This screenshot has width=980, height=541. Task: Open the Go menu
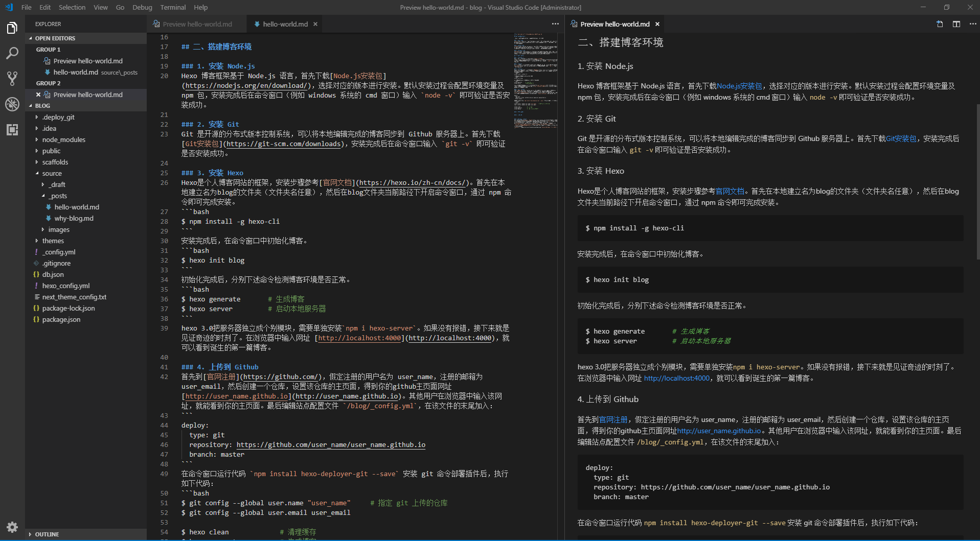[120, 7]
